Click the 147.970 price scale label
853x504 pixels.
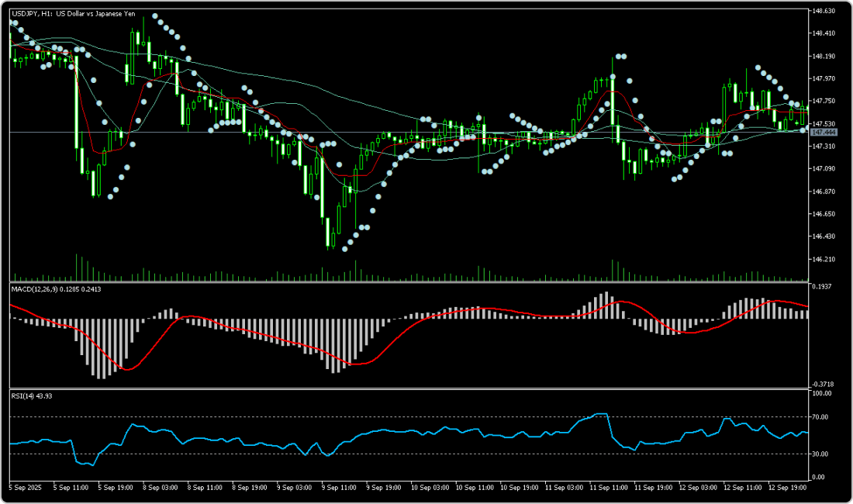pyautogui.click(x=823, y=79)
